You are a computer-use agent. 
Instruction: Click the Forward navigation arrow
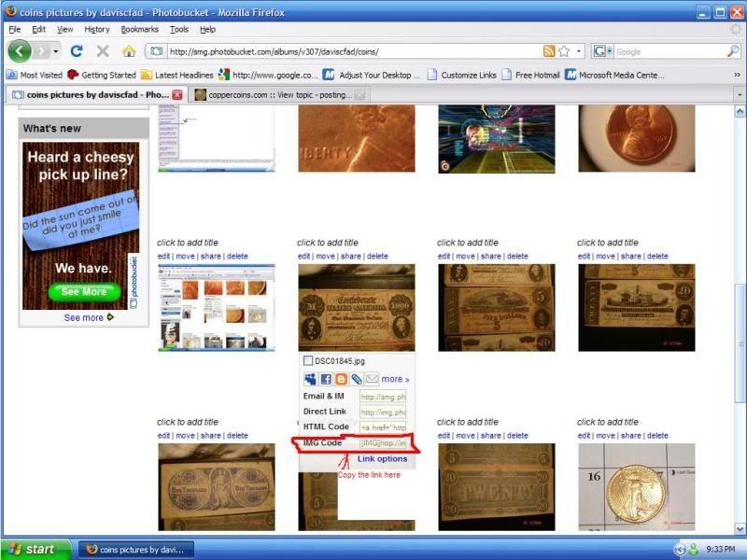coord(41,51)
